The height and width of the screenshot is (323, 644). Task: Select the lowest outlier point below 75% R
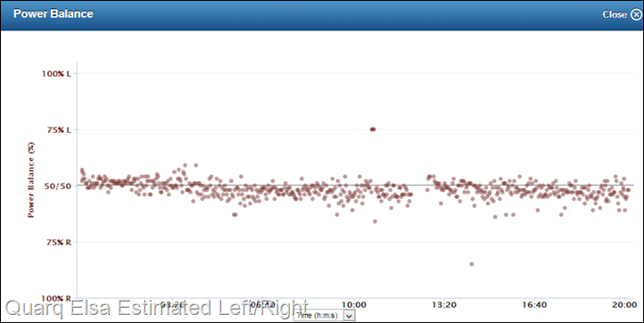(x=472, y=264)
